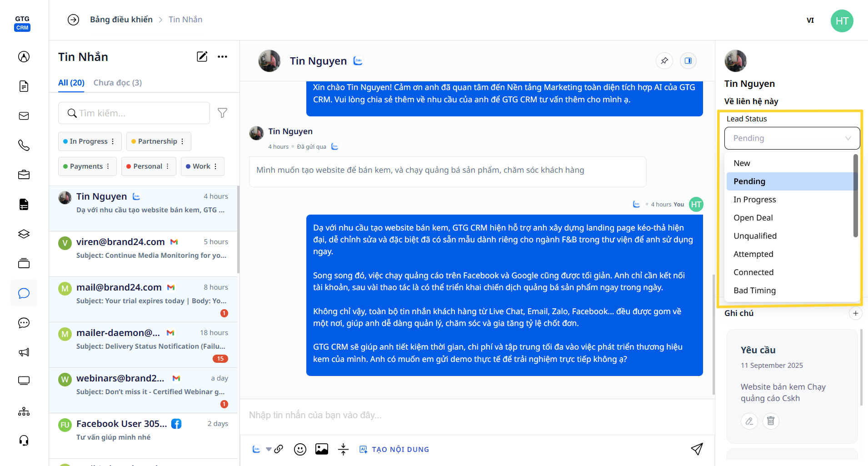Viewport: 868px width, 466px height.
Task: Toggle the contact side panel
Action: click(x=688, y=61)
